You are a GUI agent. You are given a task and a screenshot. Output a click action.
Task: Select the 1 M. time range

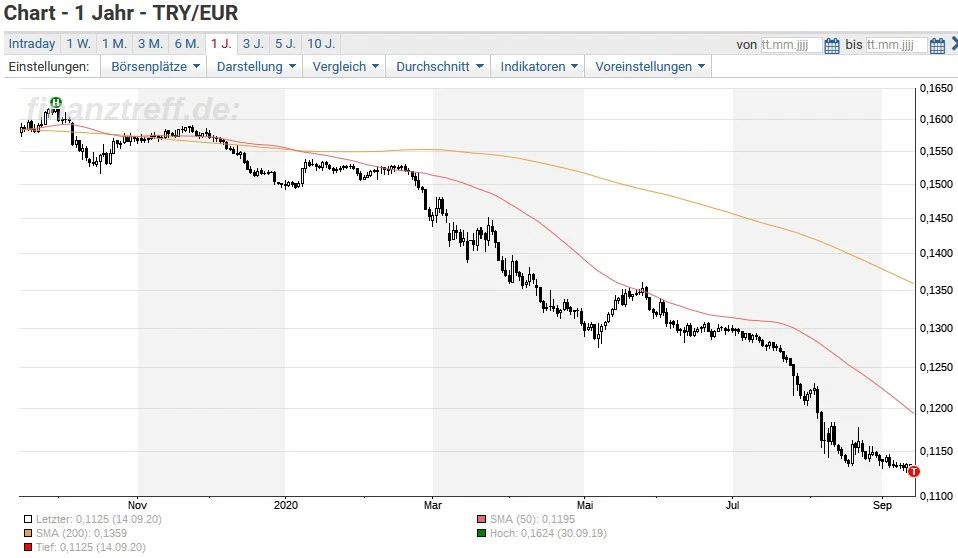[x=114, y=44]
